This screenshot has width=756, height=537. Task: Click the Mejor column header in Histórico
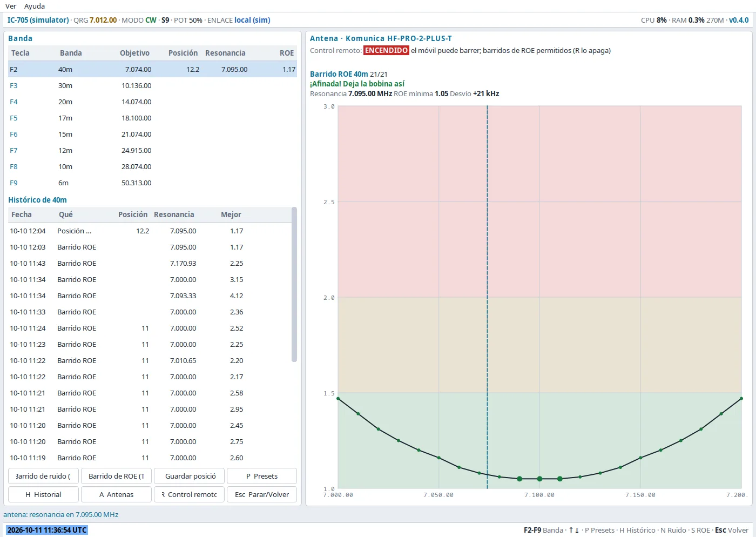click(231, 214)
